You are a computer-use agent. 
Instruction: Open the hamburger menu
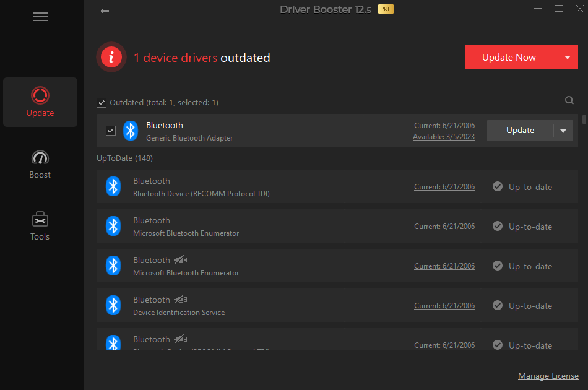click(40, 17)
